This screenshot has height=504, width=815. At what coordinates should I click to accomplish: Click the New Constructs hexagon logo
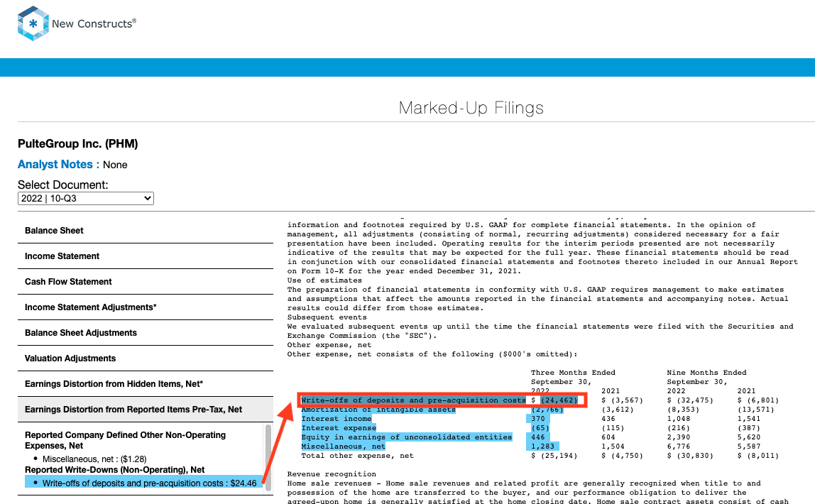click(x=33, y=23)
